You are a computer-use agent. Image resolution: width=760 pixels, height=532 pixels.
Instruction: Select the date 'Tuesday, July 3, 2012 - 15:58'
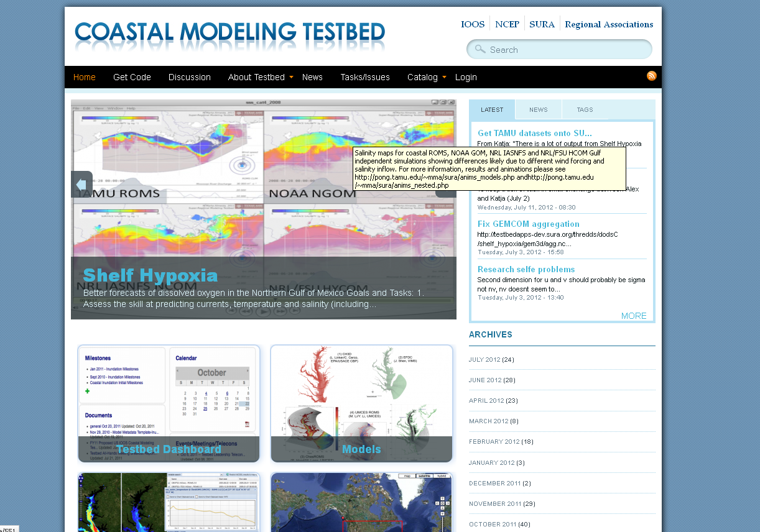pyautogui.click(x=521, y=252)
